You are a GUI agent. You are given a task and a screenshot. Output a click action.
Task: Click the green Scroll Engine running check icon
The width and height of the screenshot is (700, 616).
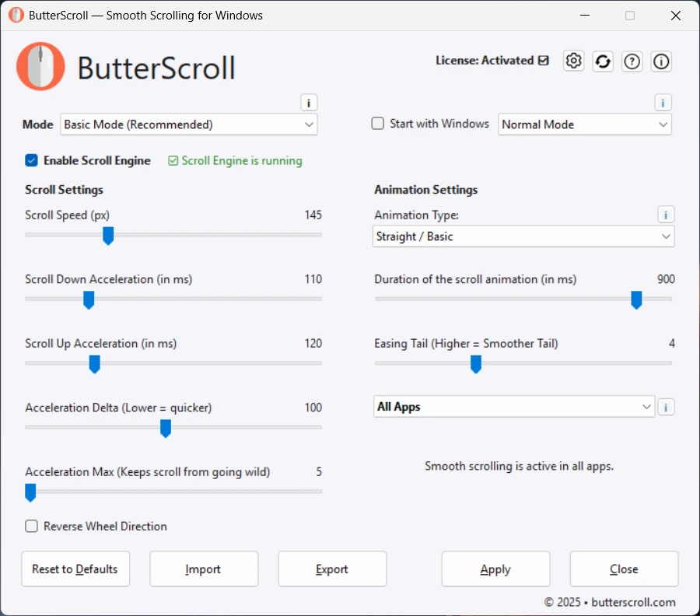(x=173, y=161)
